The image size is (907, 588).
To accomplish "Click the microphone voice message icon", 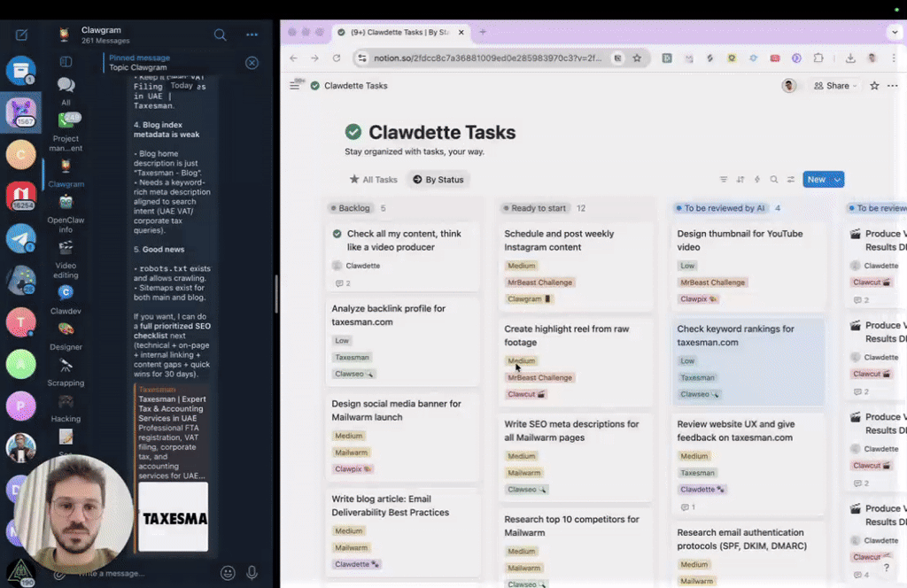I will point(252,572).
